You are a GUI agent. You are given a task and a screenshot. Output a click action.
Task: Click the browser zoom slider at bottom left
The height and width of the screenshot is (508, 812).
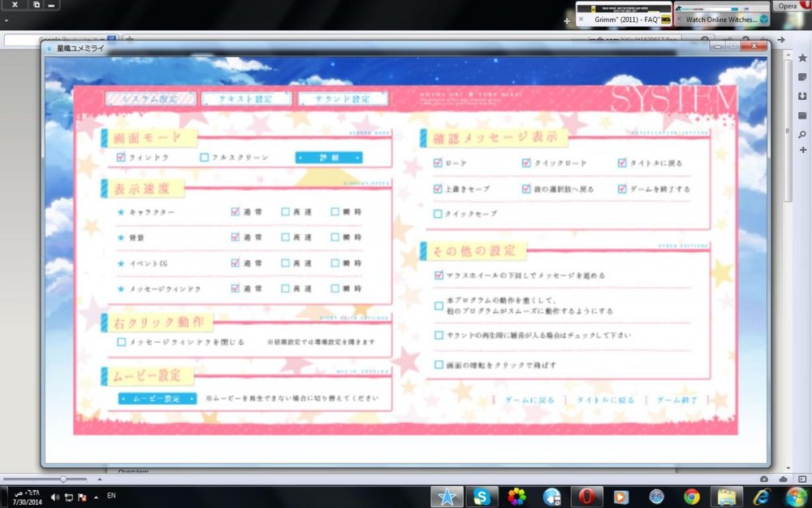(x=63, y=480)
